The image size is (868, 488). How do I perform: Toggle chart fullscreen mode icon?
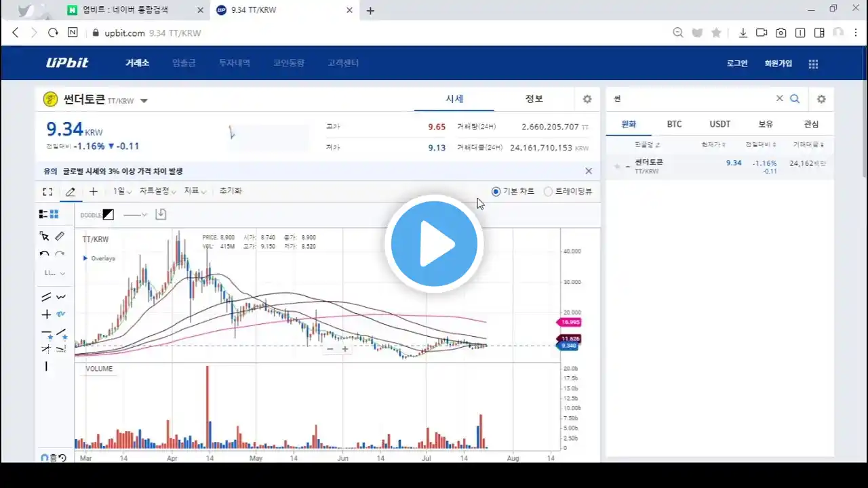[47, 192]
